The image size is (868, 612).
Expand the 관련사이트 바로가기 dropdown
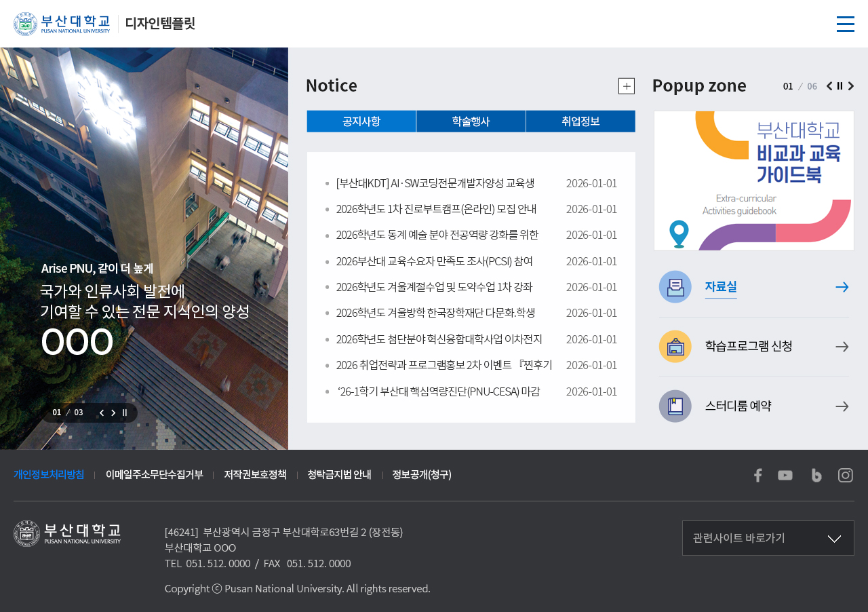pyautogui.click(x=768, y=538)
